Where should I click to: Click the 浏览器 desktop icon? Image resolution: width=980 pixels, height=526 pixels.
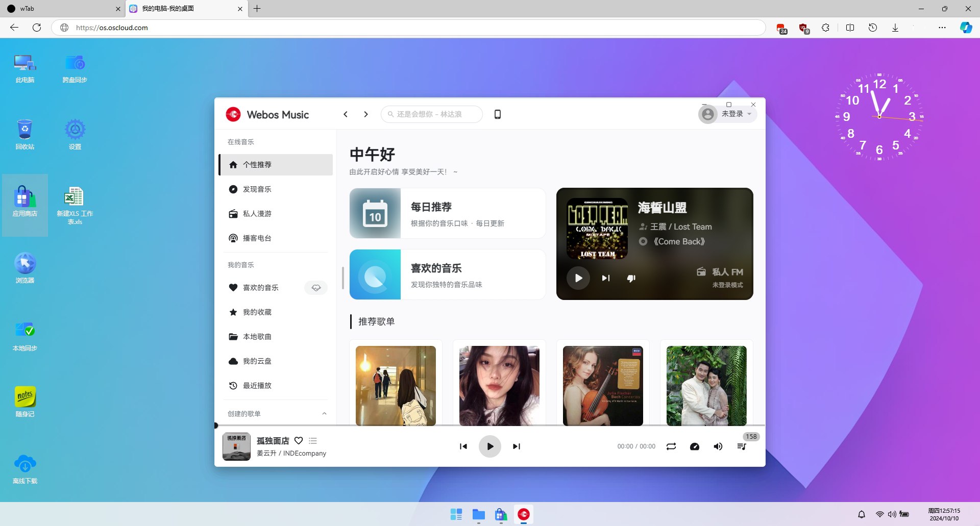point(25,269)
